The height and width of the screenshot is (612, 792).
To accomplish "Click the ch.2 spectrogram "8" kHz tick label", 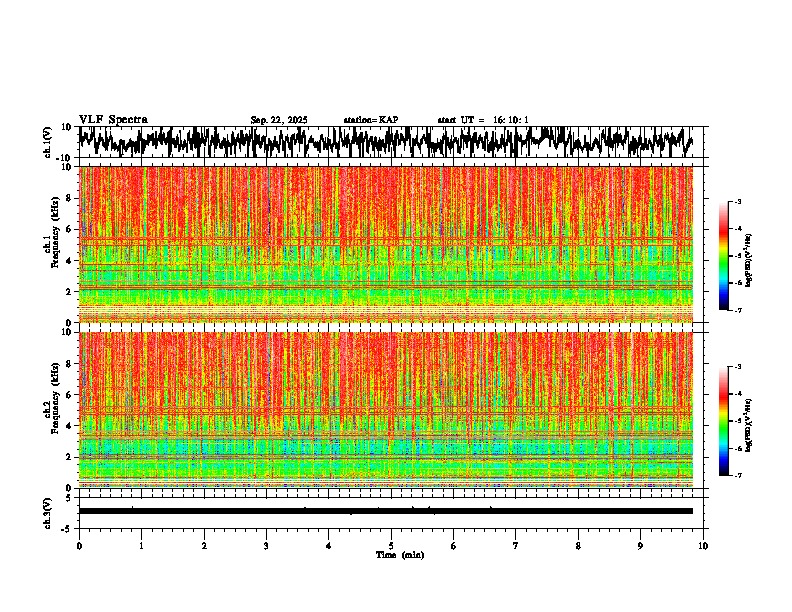I will (69, 364).
